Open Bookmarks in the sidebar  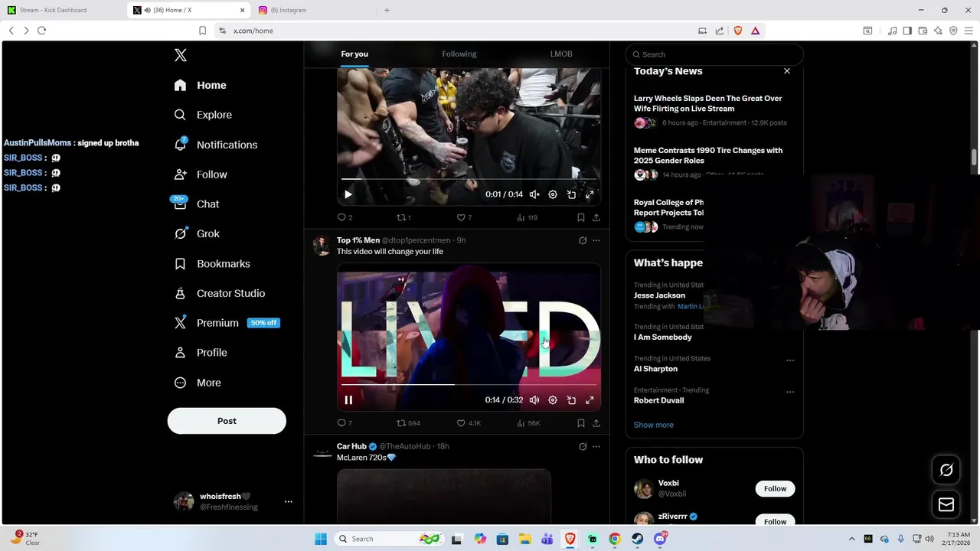[212, 263]
